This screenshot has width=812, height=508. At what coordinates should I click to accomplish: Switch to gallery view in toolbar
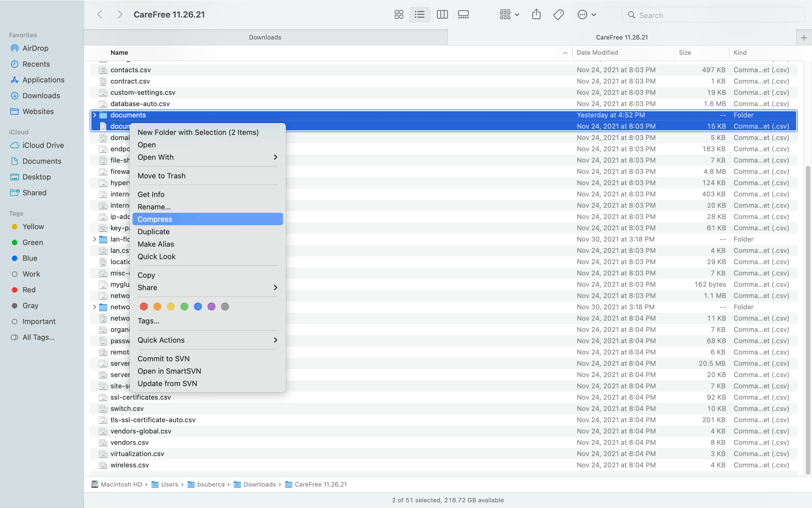coord(463,15)
